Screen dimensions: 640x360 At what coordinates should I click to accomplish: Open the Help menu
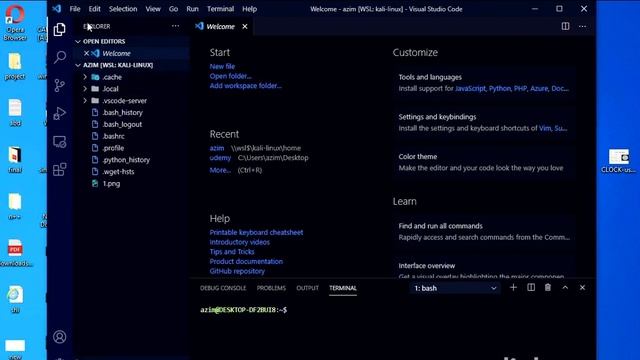249,9
